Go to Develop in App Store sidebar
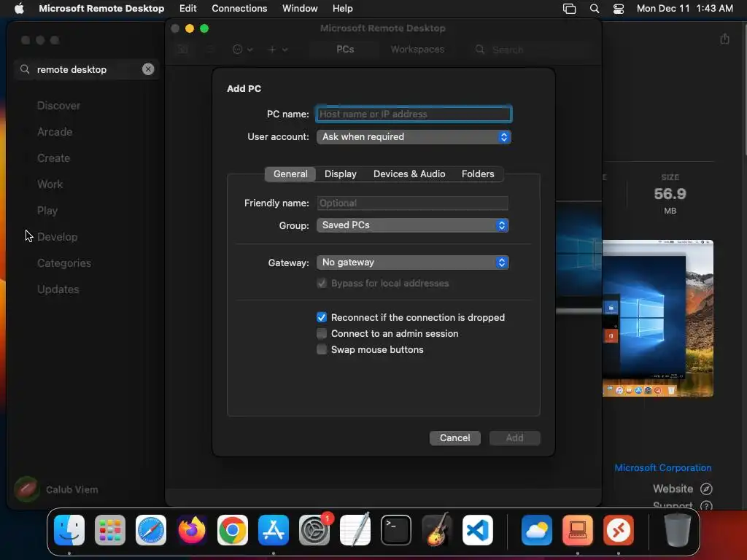This screenshot has height=560, width=747. tap(57, 237)
